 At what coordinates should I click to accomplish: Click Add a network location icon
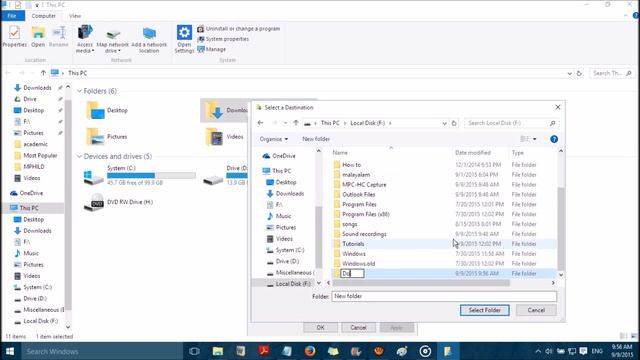(149, 40)
